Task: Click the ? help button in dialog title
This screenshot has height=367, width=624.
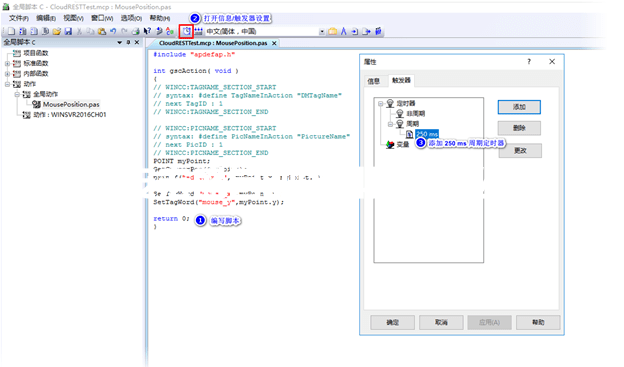Action: (x=529, y=62)
